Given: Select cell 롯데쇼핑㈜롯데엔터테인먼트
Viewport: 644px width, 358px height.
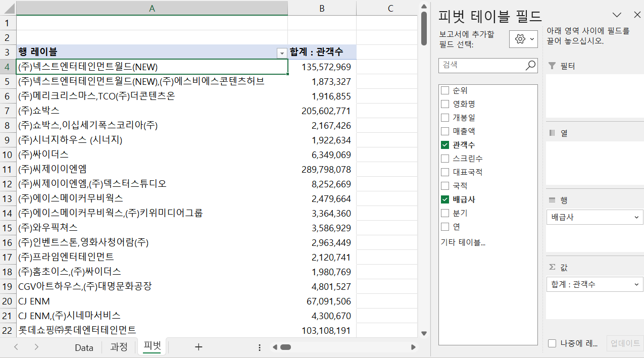Looking at the screenshot, I should (x=152, y=330).
